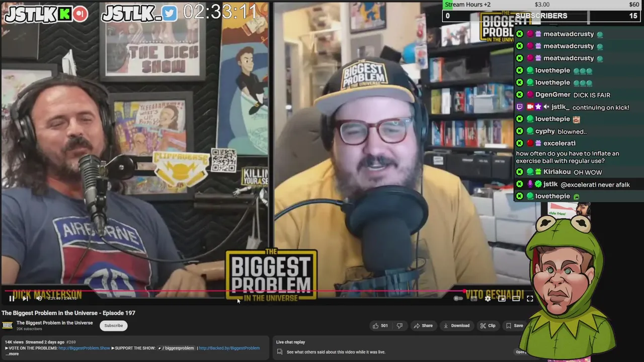Click the 14K views stat text
This screenshot has width=644, height=362.
pos(14,342)
